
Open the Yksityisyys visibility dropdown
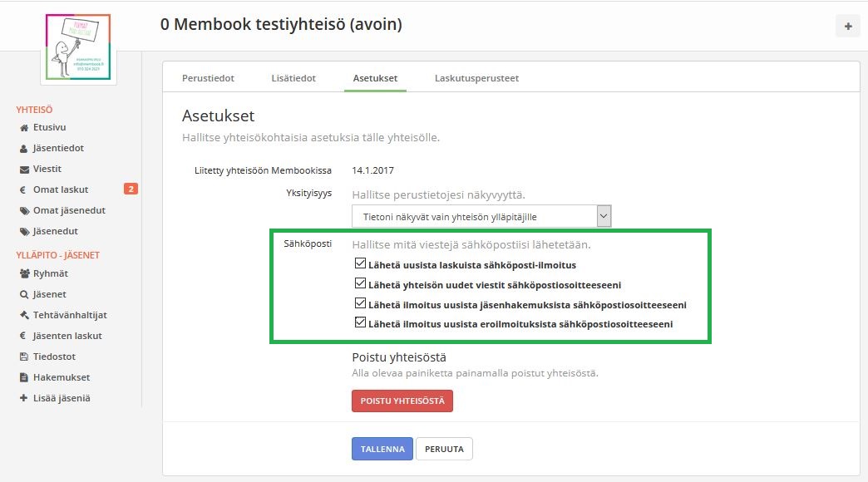point(481,217)
